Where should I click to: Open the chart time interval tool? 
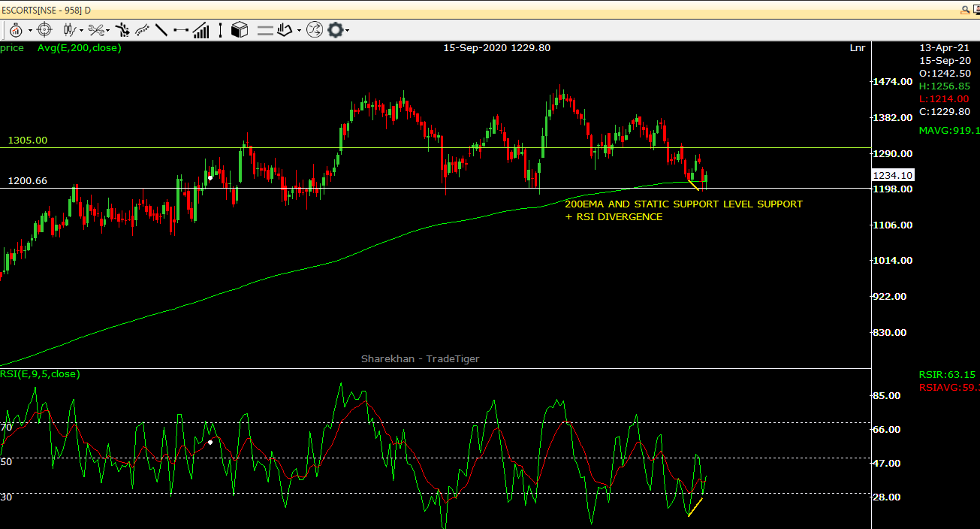click(x=15, y=30)
